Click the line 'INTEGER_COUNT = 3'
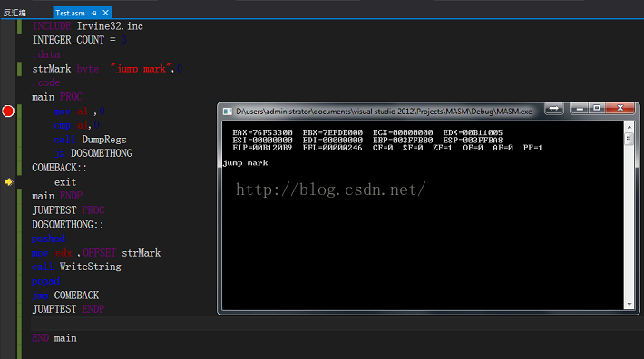This screenshot has height=359, width=644. tap(79, 40)
